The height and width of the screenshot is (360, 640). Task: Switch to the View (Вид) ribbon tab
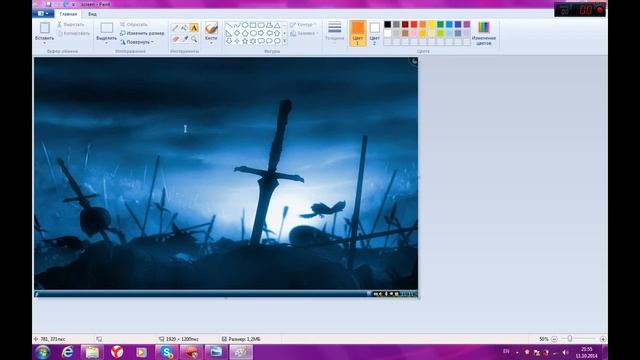pyautogui.click(x=92, y=14)
